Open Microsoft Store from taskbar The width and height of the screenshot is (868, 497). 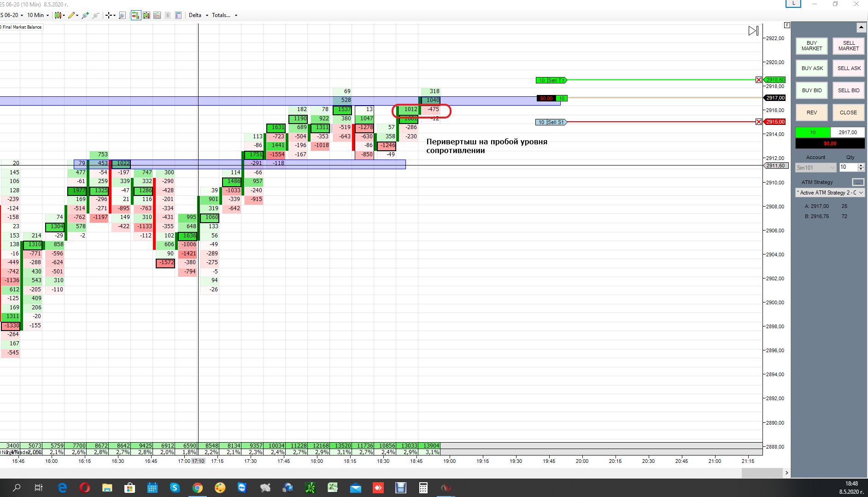click(x=130, y=488)
